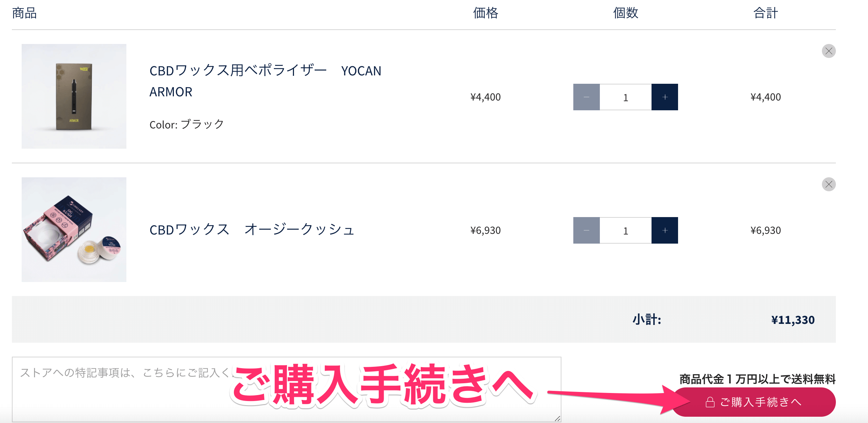Increase YOCAN ARMOR quantity with plus button
The width and height of the screenshot is (868, 423).
(665, 97)
